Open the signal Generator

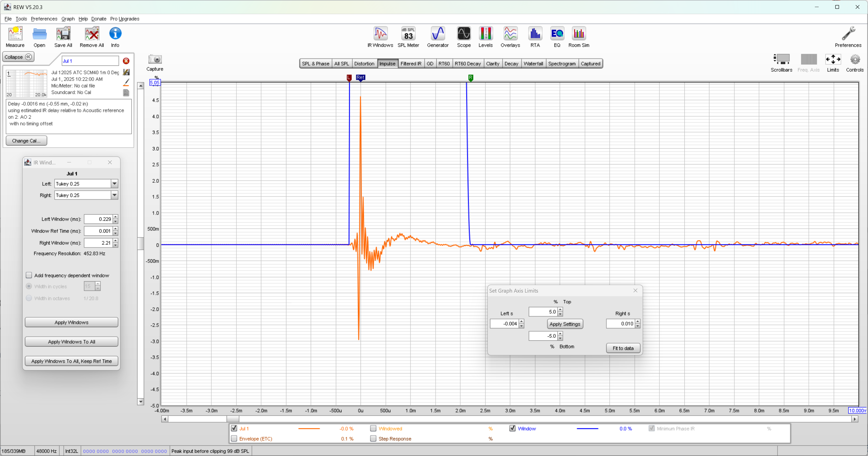click(438, 37)
